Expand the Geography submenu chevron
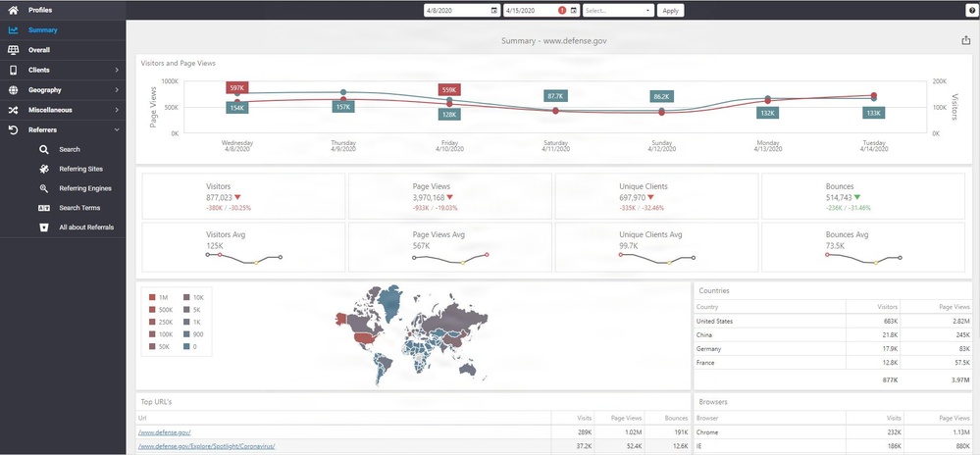 coord(117,90)
